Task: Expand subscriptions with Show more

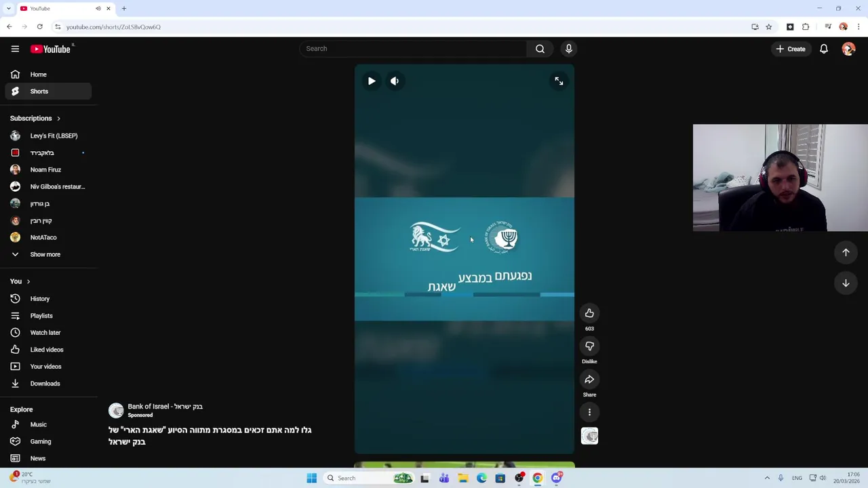Action: tap(47, 254)
